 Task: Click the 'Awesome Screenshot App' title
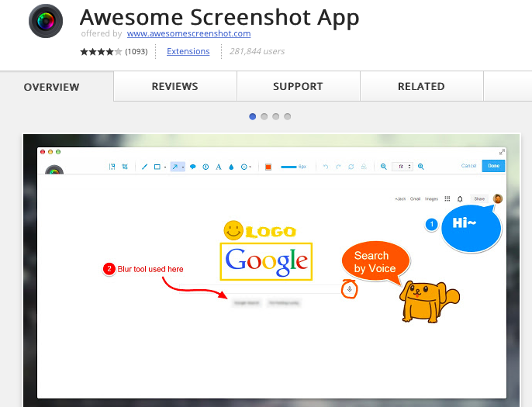pos(219,17)
